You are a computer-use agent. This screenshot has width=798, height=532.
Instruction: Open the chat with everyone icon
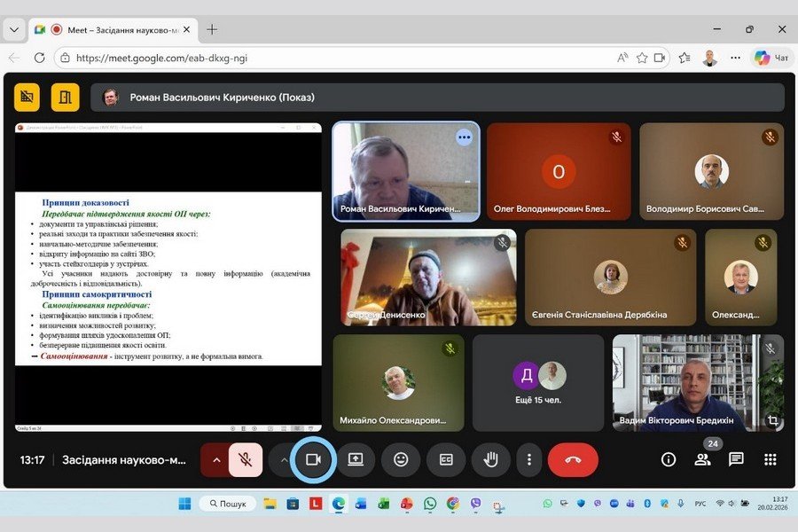(x=736, y=459)
